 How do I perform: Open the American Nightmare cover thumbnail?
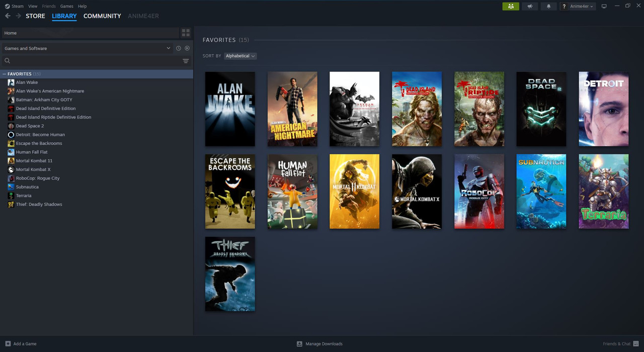292,109
